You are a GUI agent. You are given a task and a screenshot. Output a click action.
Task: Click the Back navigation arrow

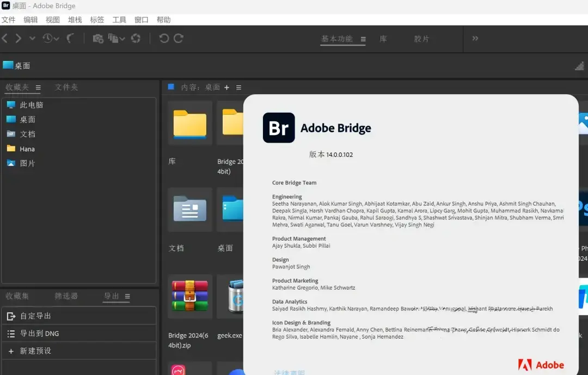(4, 39)
